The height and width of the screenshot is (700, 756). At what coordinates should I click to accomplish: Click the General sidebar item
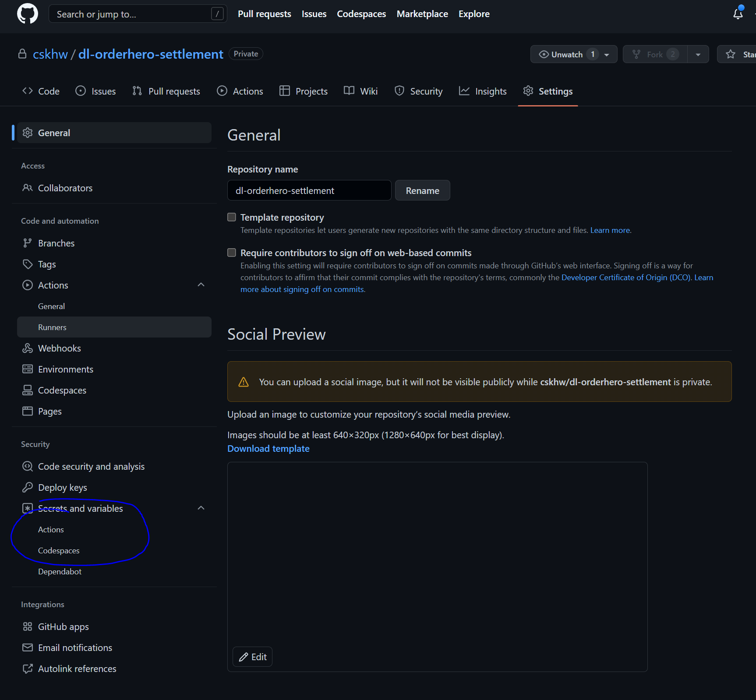114,133
